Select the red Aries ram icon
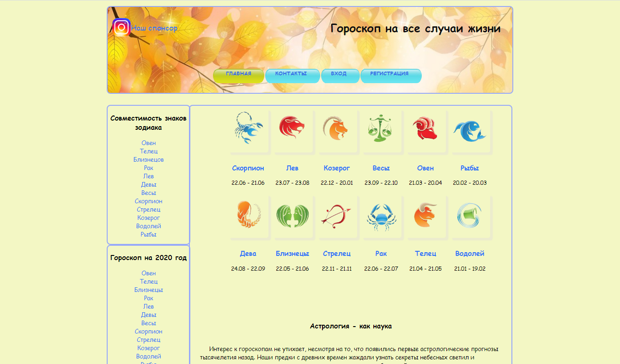This screenshot has width=620, height=364. click(425, 128)
